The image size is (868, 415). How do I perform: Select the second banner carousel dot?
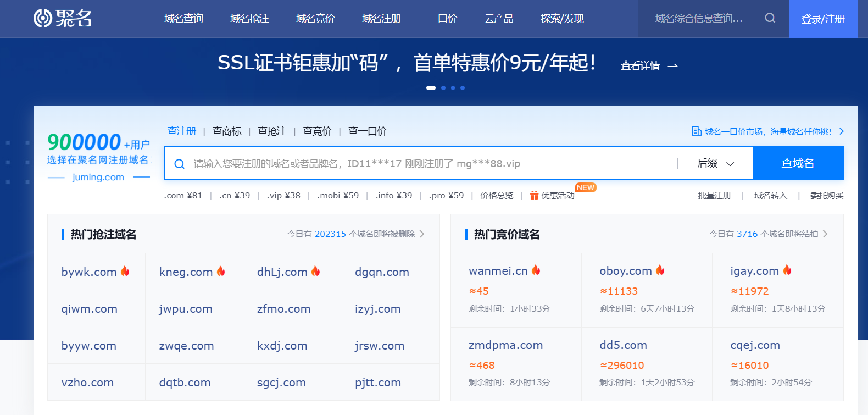coord(443,88)
